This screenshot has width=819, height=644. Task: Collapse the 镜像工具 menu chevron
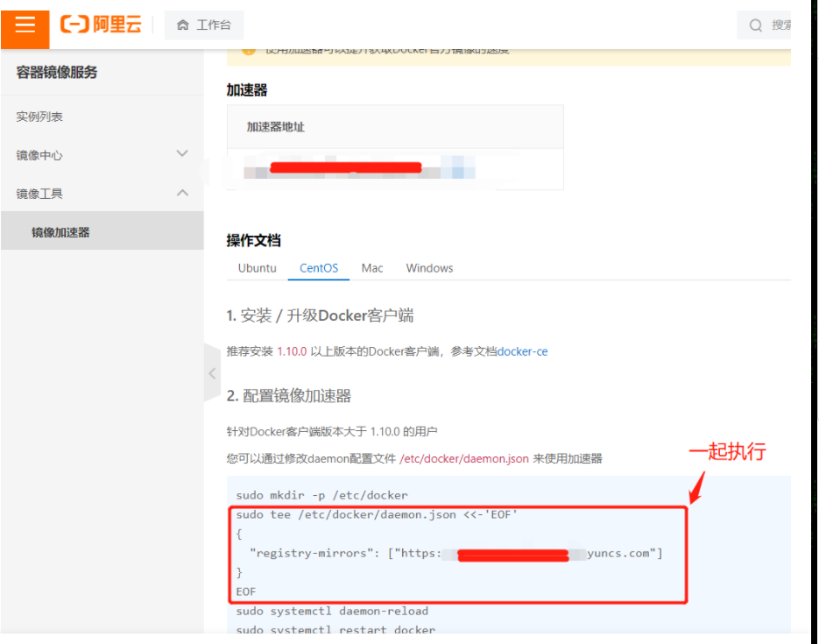[182, 193]
